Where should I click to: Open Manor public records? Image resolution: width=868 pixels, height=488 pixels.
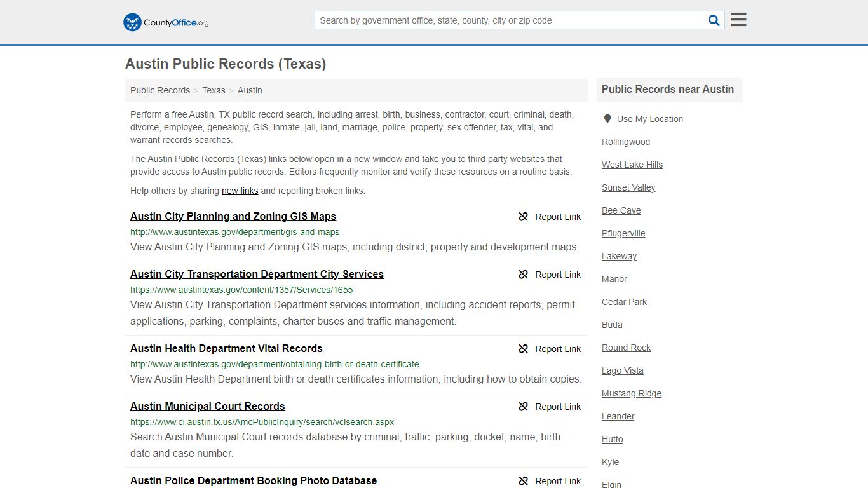[614, 279]
